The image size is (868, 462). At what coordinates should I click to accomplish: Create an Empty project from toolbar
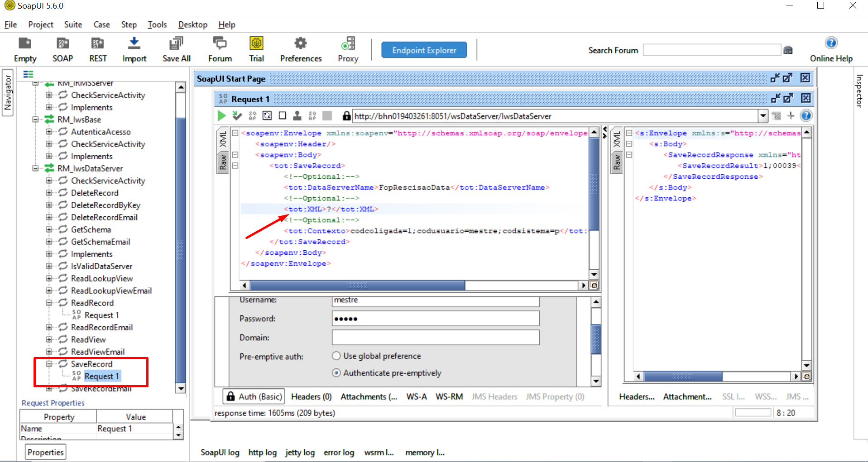click(x=25, y=49)
